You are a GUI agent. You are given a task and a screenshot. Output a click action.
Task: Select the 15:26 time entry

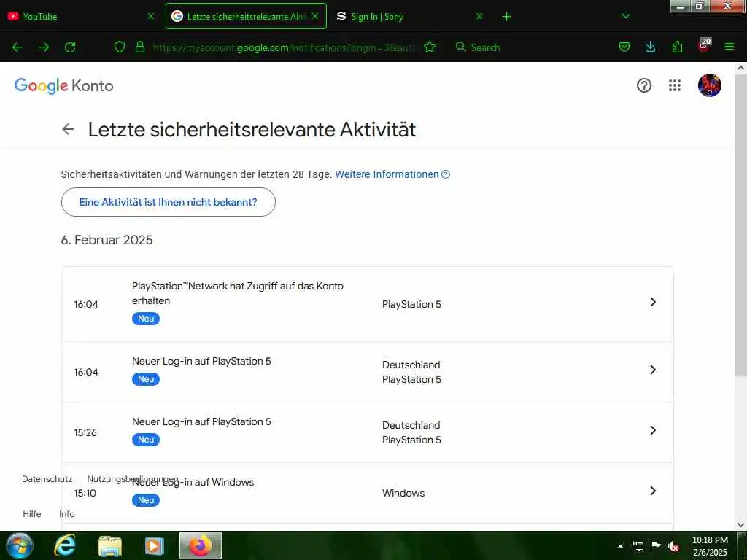pos(85,432)
